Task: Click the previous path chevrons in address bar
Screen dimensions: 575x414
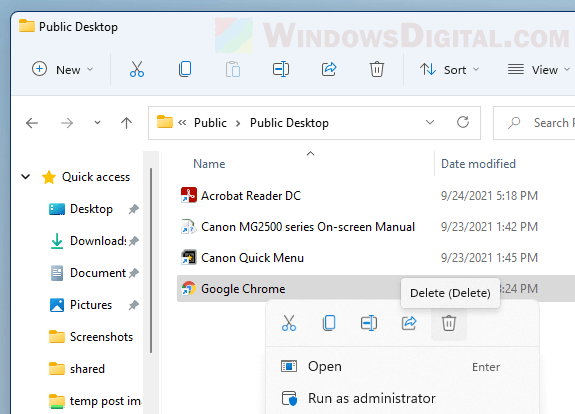Action: pos(182,123)
